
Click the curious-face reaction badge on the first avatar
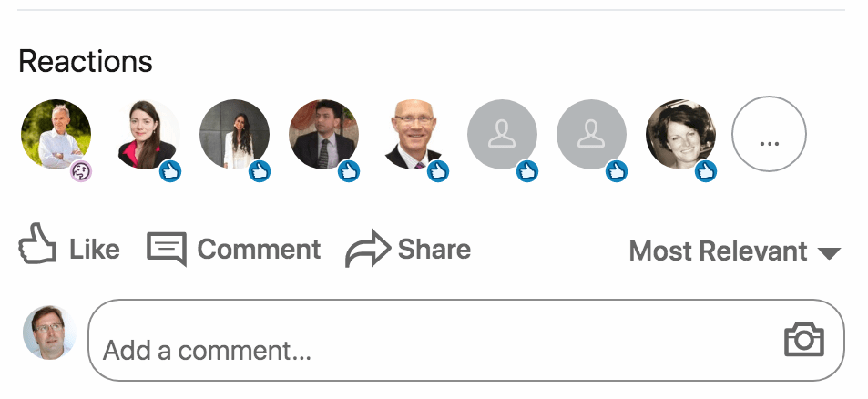pyautogui.click(x=81, y=171)
